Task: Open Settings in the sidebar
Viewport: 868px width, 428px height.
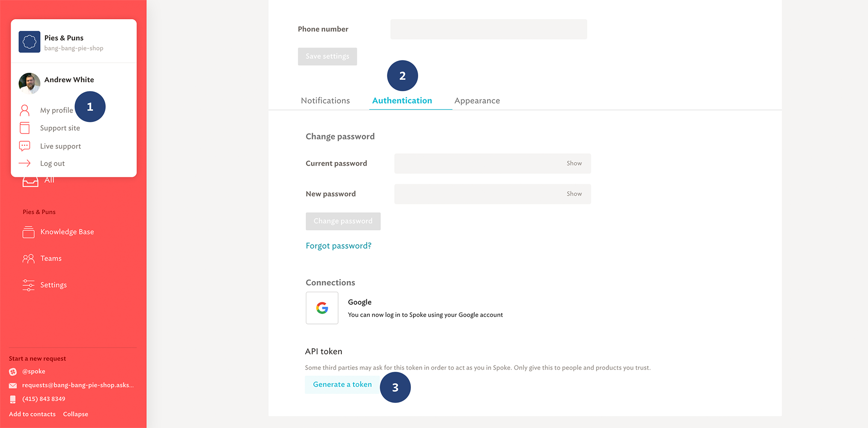Action: coord(54,285)
